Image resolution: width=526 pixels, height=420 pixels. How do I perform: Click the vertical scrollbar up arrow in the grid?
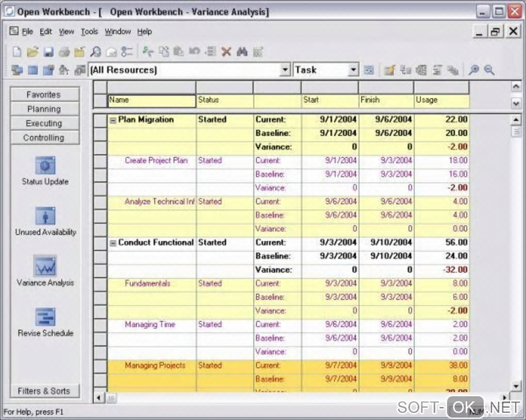tap(516, 119)
